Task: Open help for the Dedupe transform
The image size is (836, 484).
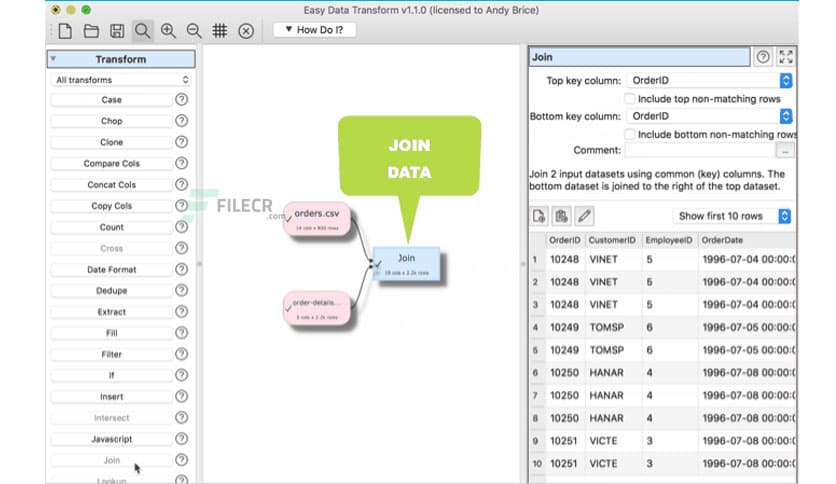Action: click(182, 290)
